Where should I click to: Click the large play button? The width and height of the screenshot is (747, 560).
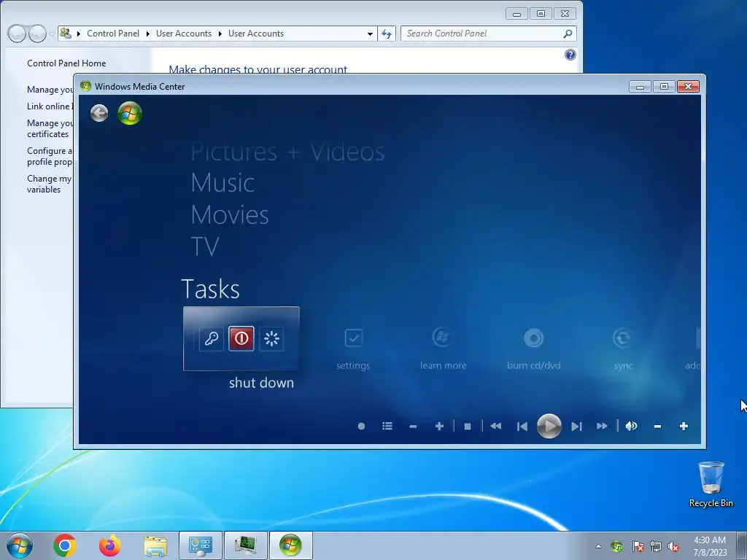pyautogui.click(x=549, y=426)
